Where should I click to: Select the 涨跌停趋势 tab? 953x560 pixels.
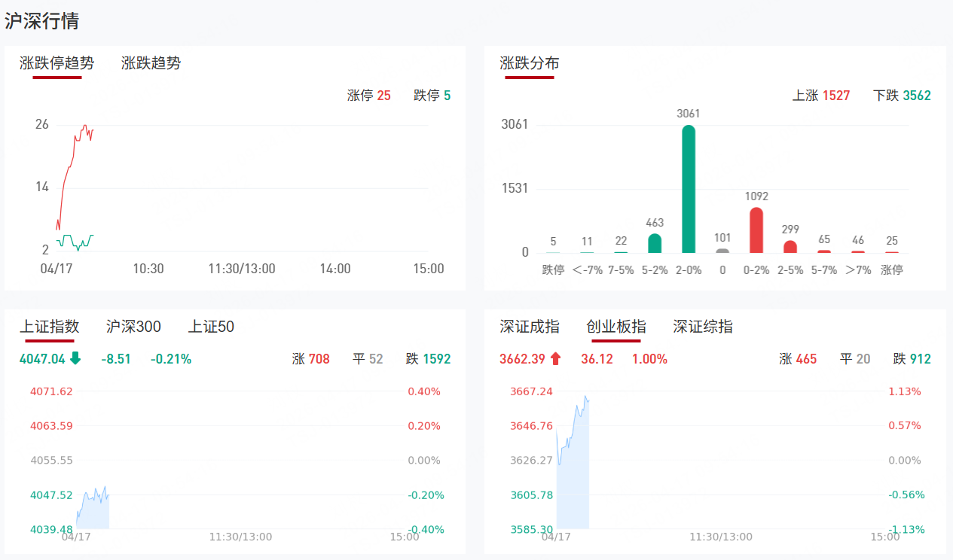pyautogui.click(x=57, y=63)
